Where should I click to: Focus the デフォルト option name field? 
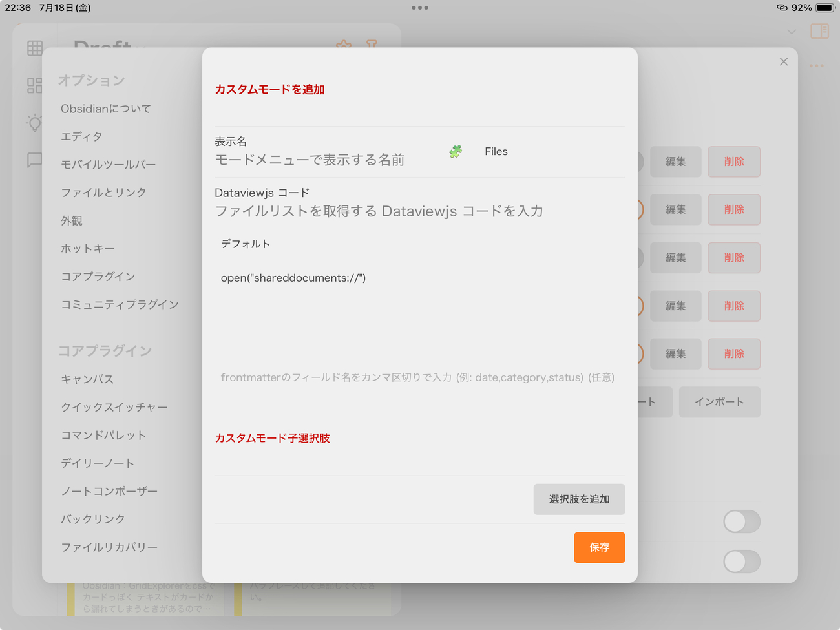tap(420, 244)
